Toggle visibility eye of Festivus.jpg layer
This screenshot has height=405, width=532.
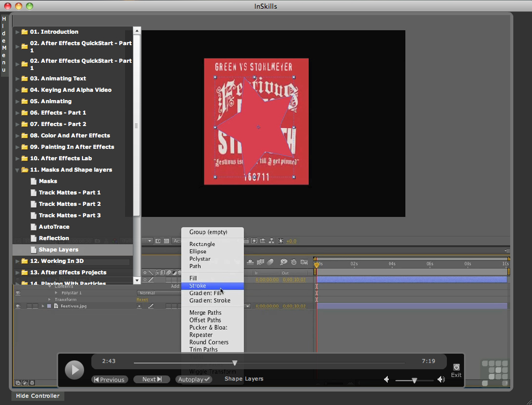18,306
